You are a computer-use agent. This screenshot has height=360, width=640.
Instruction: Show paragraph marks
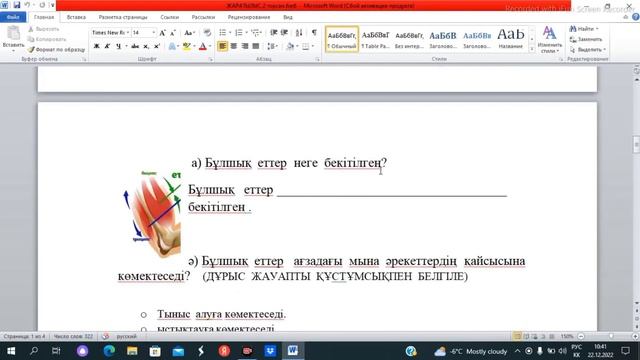pos(314,33)
